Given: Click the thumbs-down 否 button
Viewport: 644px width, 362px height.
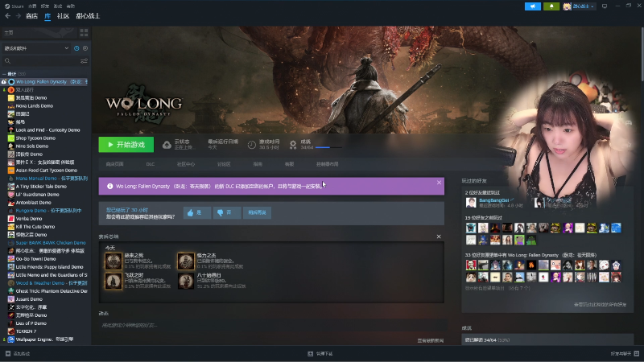Looking at the screenshot, I should [227, 212].
